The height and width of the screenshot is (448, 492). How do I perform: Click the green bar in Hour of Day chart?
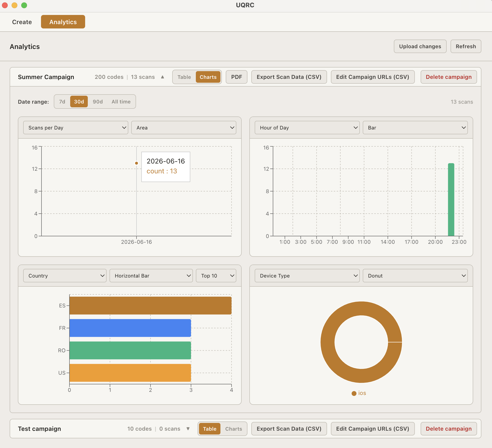pyautogui.click(x=451, y=200)
